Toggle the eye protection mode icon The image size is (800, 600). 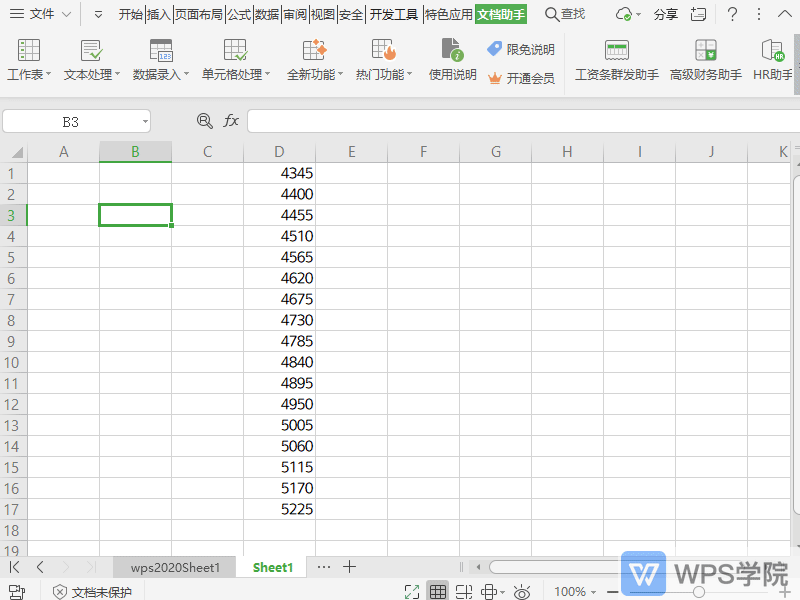521,592
